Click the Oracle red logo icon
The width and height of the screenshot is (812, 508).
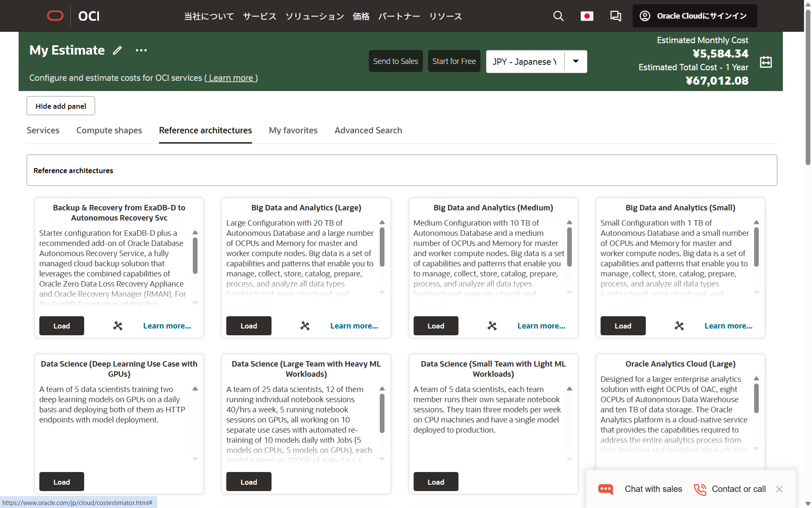[55, 16]
